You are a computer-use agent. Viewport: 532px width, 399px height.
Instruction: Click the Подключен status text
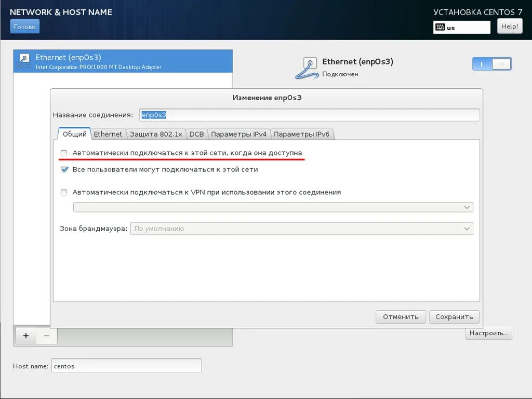coord(340,74)
